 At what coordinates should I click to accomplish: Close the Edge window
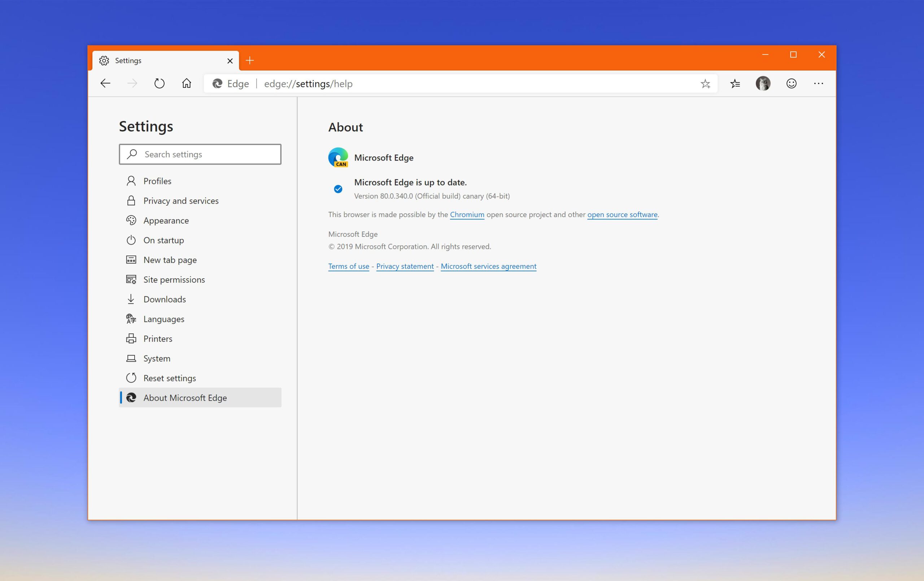821,54
